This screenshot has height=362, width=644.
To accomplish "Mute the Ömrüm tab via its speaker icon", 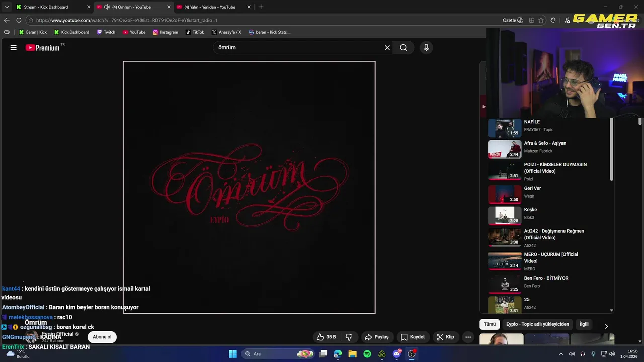I will pyautogui.click(x=107, y=7).
